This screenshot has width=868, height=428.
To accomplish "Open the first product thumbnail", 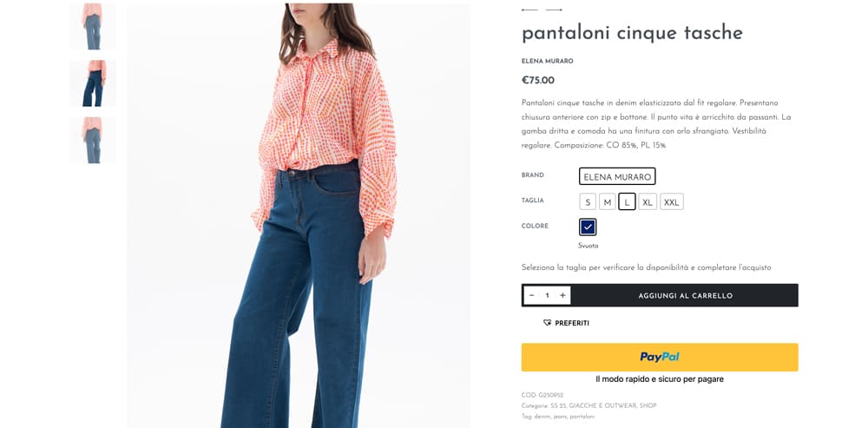I will point(93,27).
